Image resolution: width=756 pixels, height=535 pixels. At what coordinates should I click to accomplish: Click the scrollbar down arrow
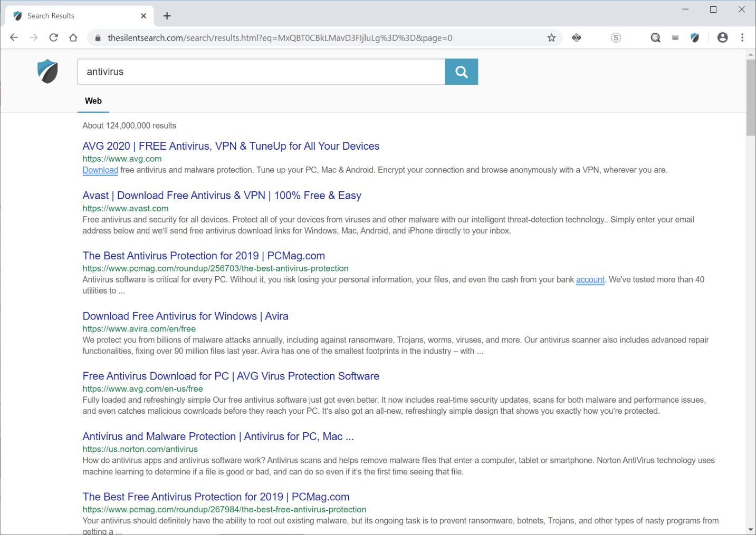pyautogui.click(x=751, y=529)
